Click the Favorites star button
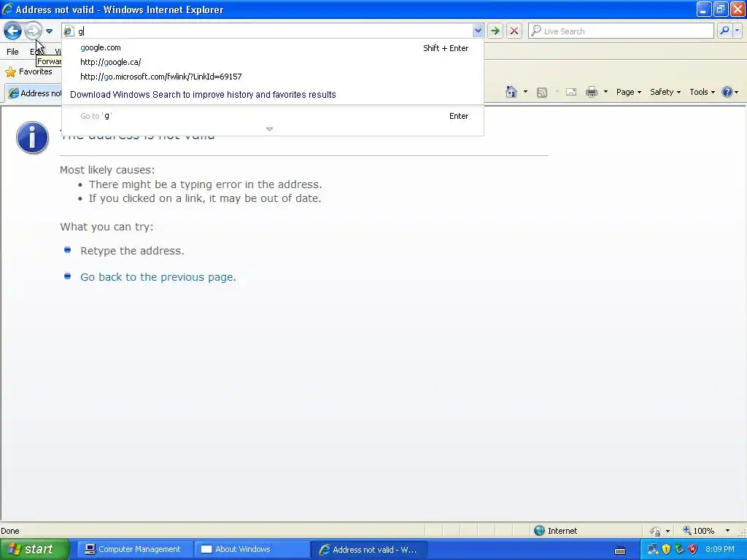Image resolution: width=747 pixels, height=560 pixels. coord(28,72)
